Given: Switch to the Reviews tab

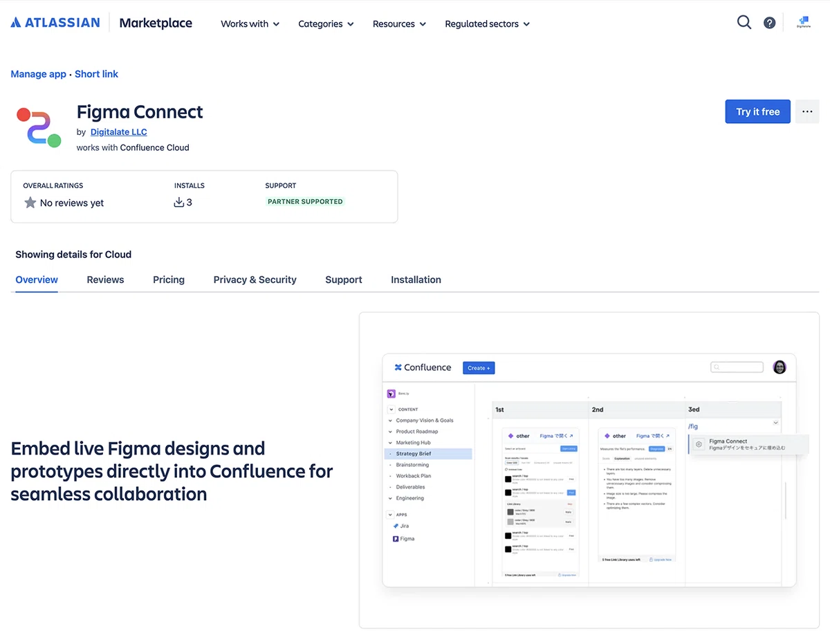Looking at the screenshot, I should (105, 279).
